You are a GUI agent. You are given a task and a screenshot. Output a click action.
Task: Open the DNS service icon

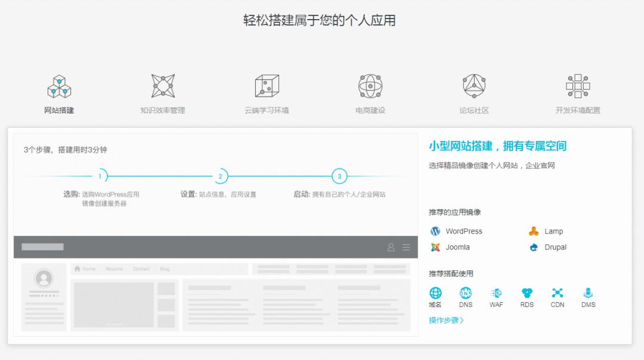(466, 294)
